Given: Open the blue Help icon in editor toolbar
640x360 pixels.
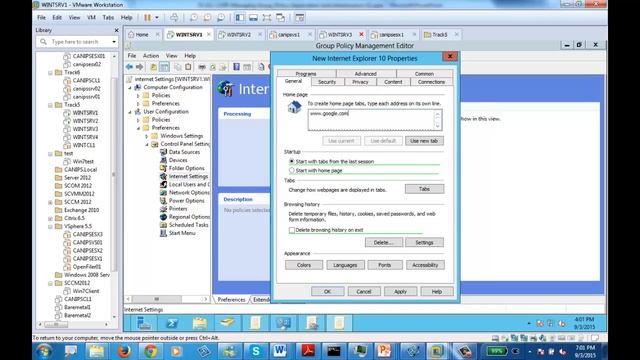Looking at the screenshot, I should 236,67.
